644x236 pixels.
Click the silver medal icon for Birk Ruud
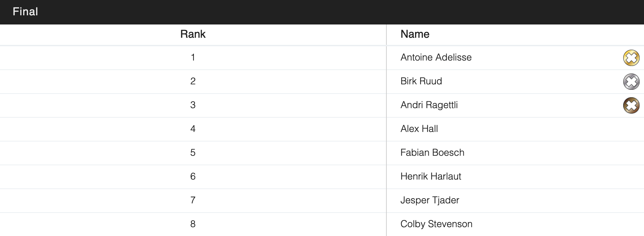(x=631, y=82)
